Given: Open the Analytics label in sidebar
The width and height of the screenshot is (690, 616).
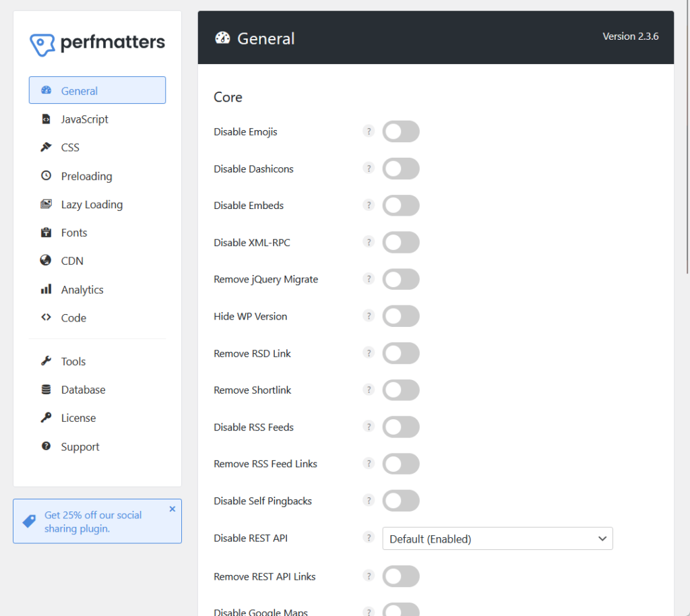Looking at the screenshot, I should 82,290.
